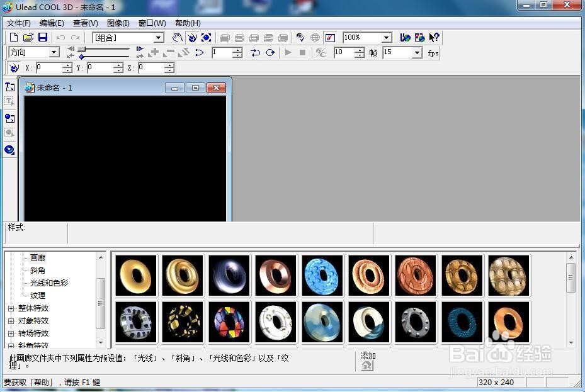This screenshot has height=392, width=585.
Task: Toggle loop animation mode
Action: 270,53
